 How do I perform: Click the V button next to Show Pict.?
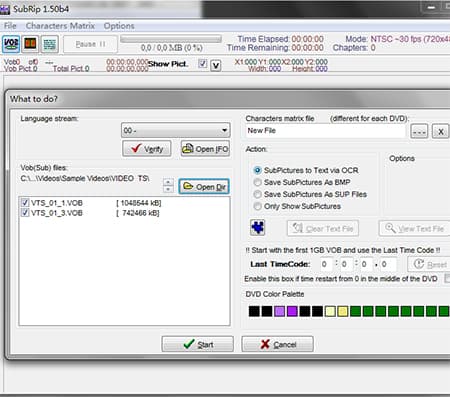pos(216,65)
